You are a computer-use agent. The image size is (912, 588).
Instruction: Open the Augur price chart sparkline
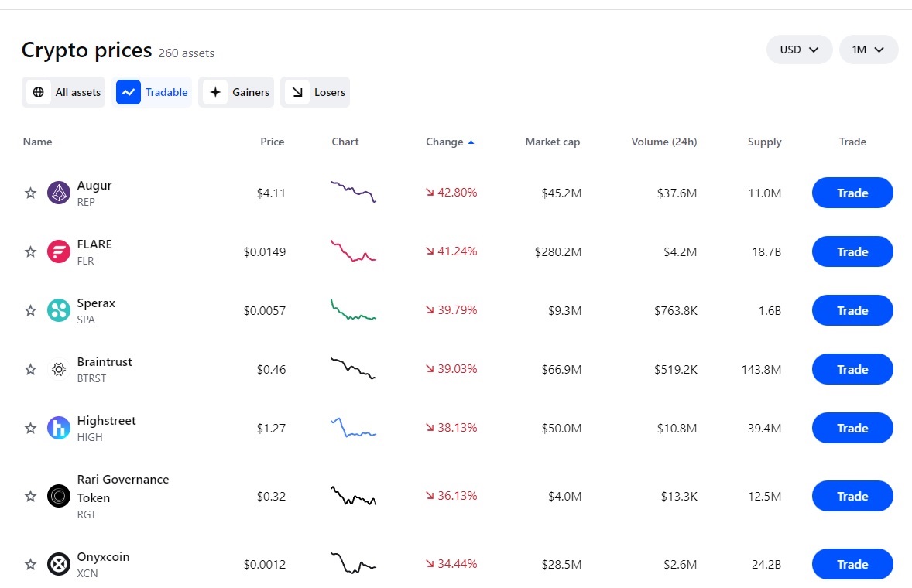[x=353, y=192]
